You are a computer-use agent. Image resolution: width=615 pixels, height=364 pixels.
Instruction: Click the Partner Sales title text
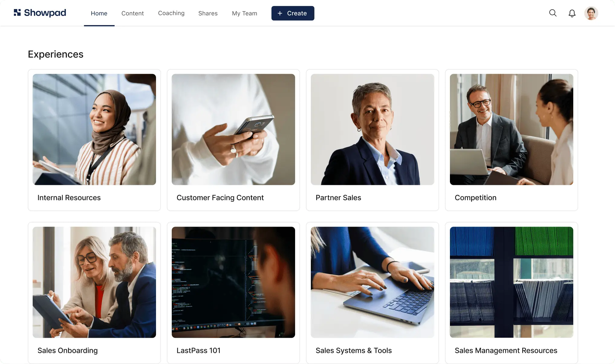[338, 198]
